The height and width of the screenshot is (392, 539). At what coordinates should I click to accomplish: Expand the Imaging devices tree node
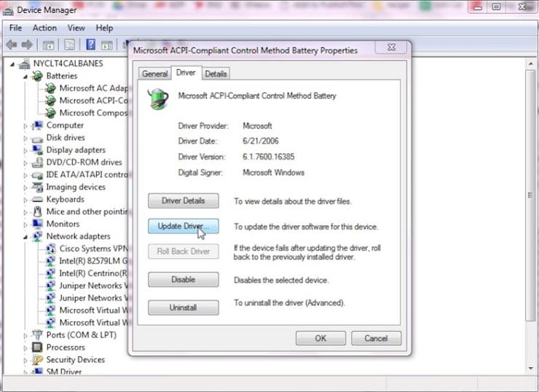pos(25,188)
